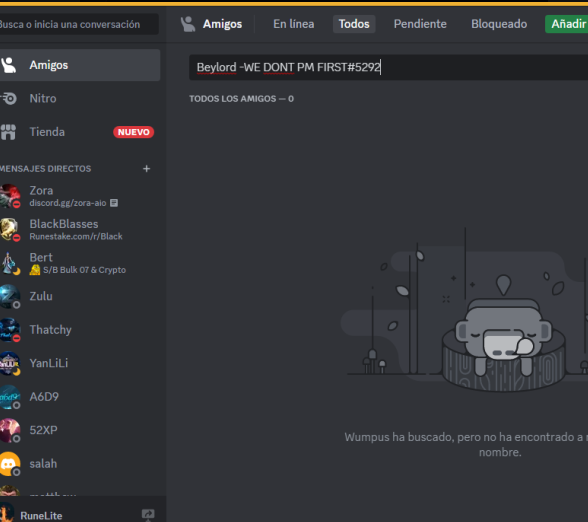The image size is (588, 522).
Task: Click the NUEVO badge beside Tienda
Action: click(134, 132)
